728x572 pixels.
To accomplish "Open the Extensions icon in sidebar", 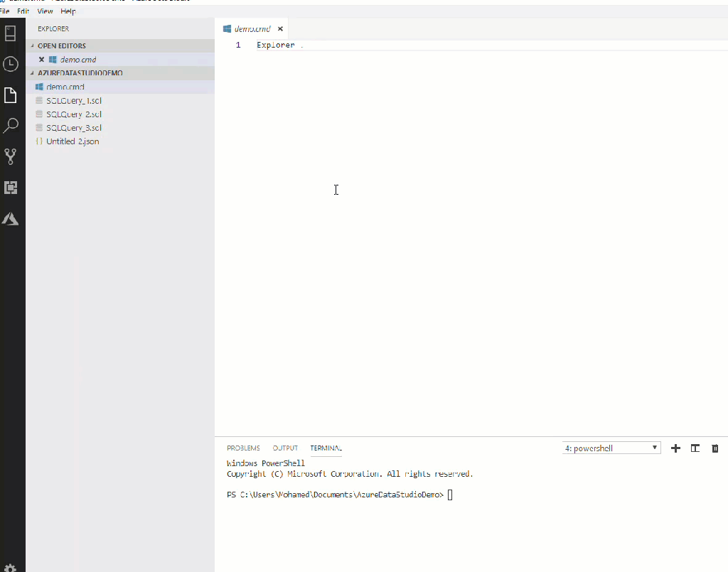I will (x=11, y=188).
